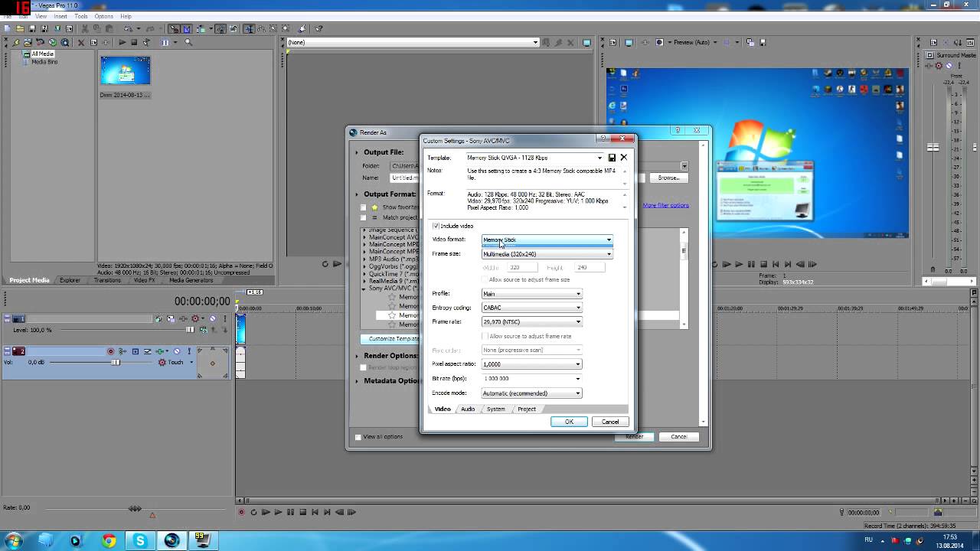Click the automation settings gear on video track 1

point(196,318)
